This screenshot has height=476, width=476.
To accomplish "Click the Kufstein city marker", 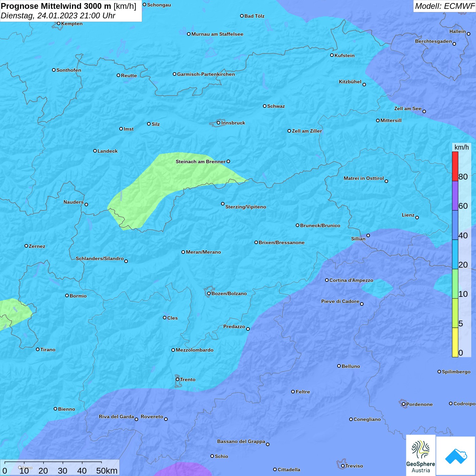I will pyautogui.click(x=332, y=55).
